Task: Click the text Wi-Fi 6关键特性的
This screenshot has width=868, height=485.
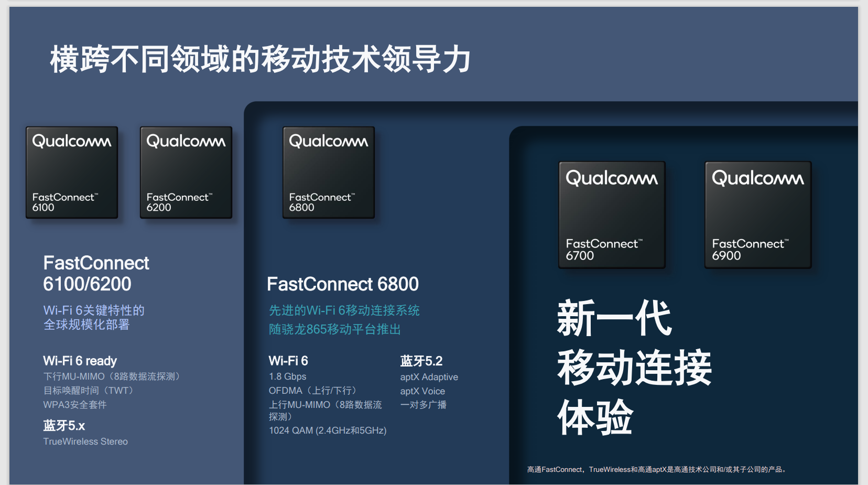Action: [x=94, y=310]
